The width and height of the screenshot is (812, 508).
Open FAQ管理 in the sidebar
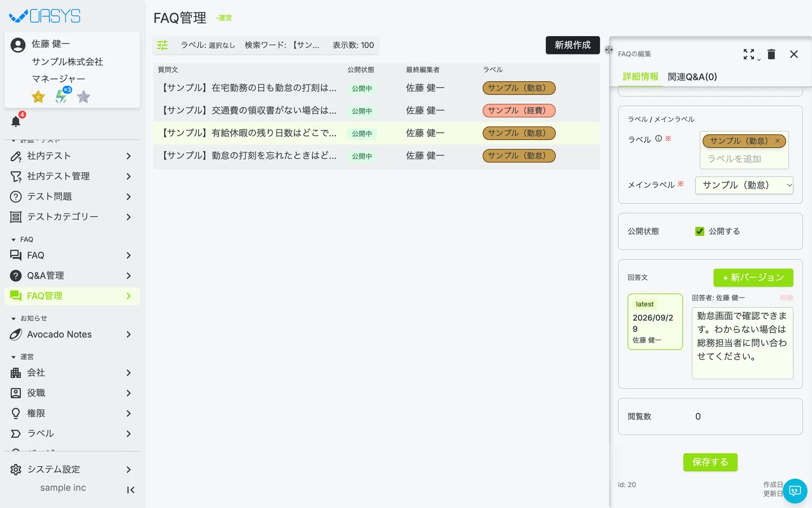coord(72,296)
